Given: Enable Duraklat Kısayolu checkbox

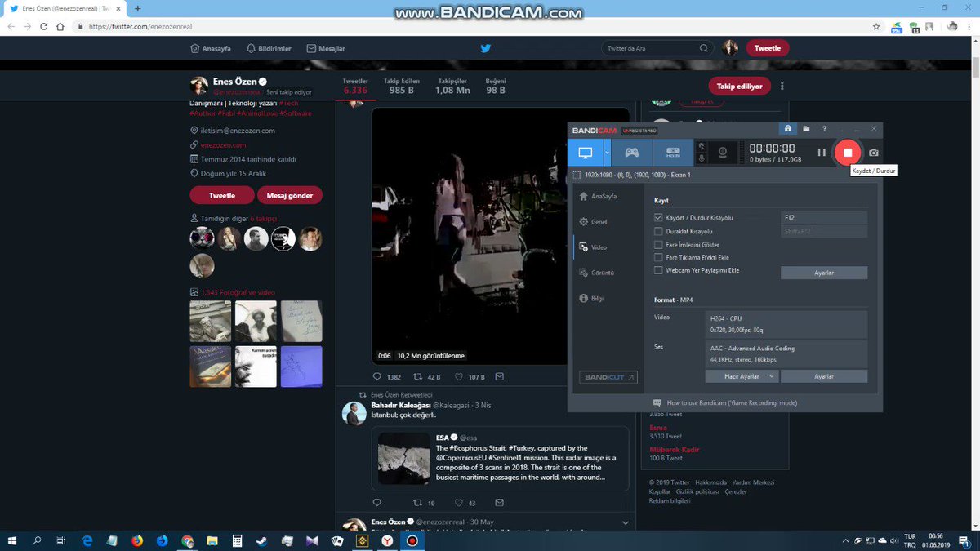Looking at the screenshot, I should point(658,231).
